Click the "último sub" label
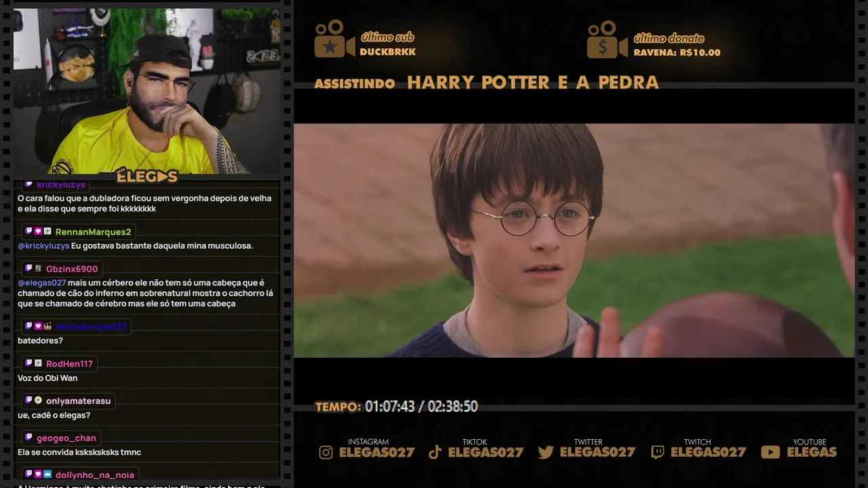Viewport: 868px width, 488px height. click(x=387, y=37)
